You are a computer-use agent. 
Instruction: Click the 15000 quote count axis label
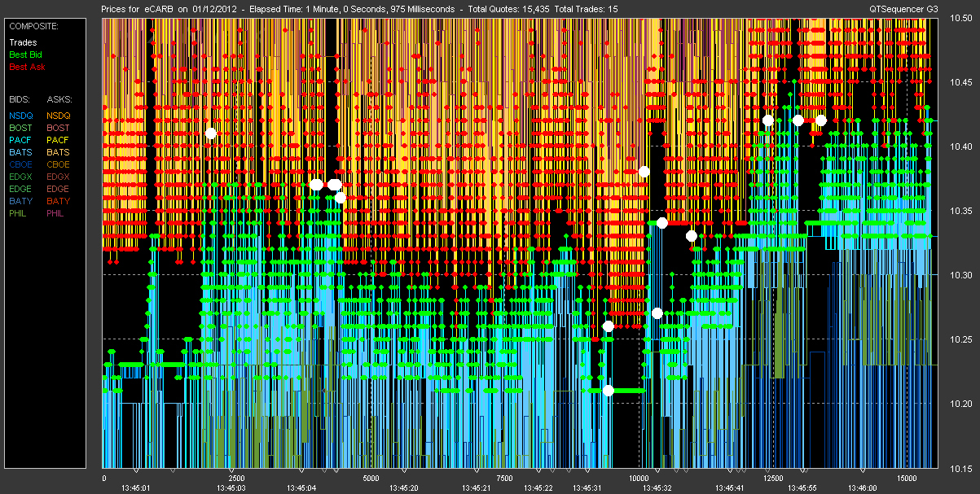[908, 479]
